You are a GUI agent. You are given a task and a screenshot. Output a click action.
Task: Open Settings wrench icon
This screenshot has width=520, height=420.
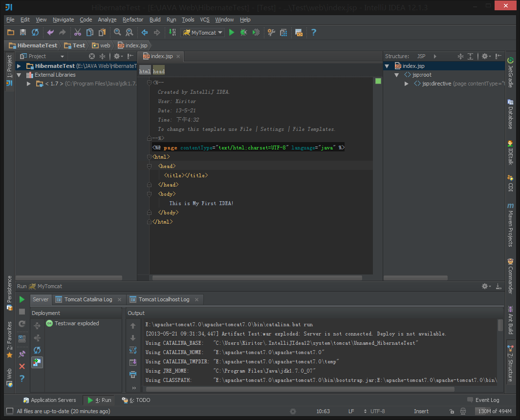[271, 33]
